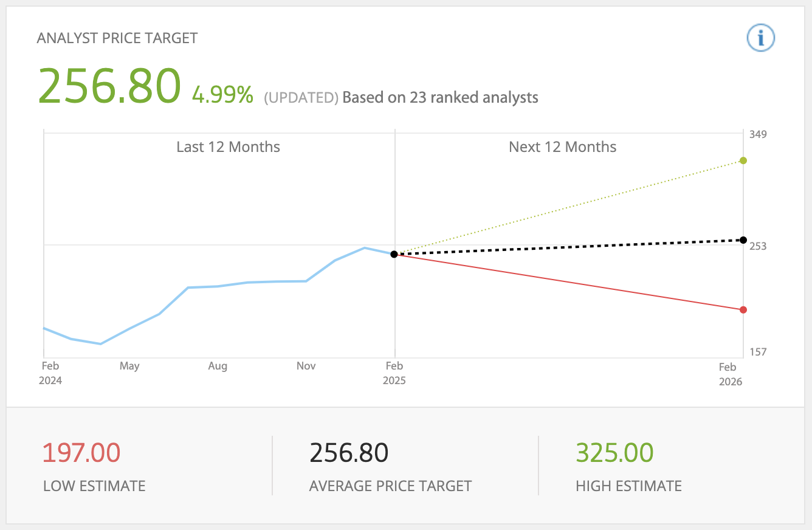This screenshot has width=812, height=530.
Task: Click the green high estimate endpoint dot
Action: coord(743,160)
